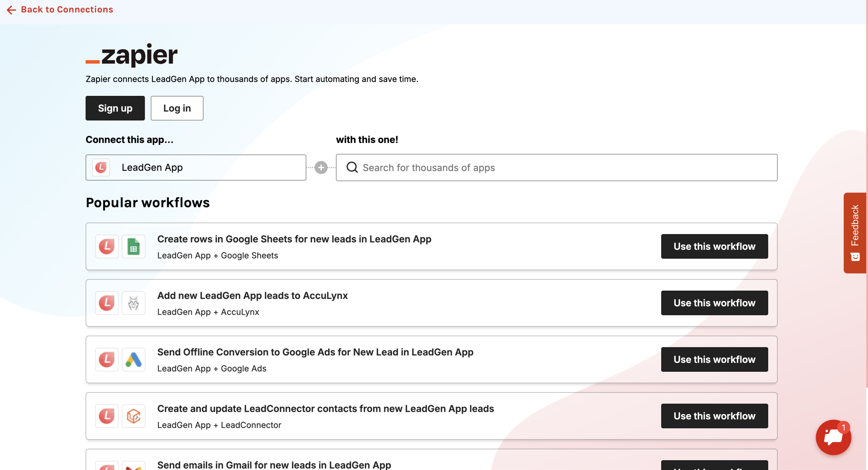This screenshot has width=868, height=470.
Task: Click the LeadConnector cube icon
Action: click(133, 416)
